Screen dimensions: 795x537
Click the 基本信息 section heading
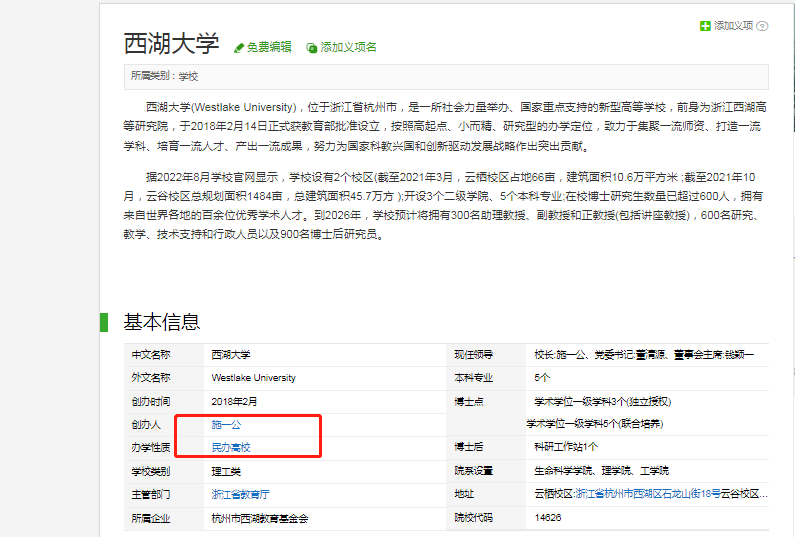point(162,322)
